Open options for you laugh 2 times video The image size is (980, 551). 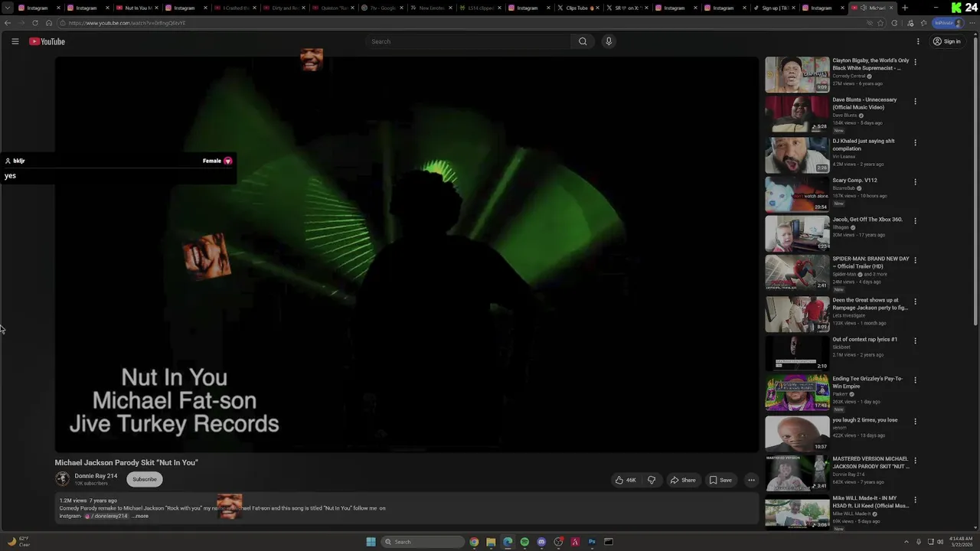click(915, 421)
